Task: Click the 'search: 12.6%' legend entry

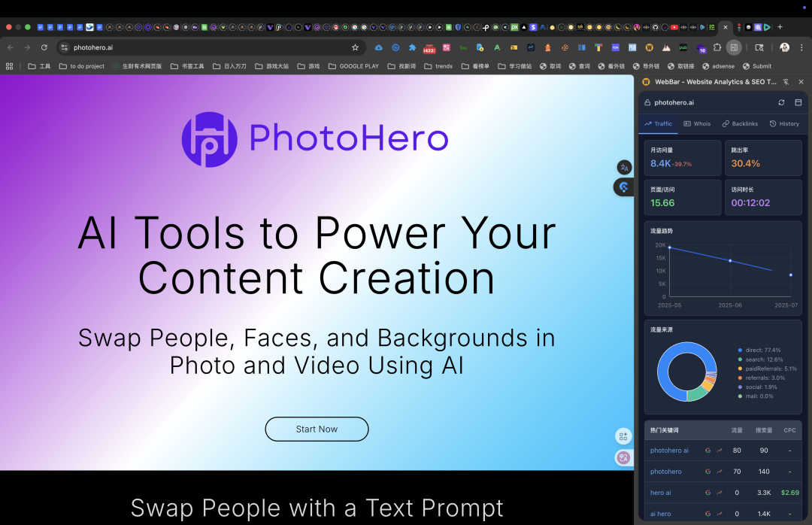Action: pos(760,360)
